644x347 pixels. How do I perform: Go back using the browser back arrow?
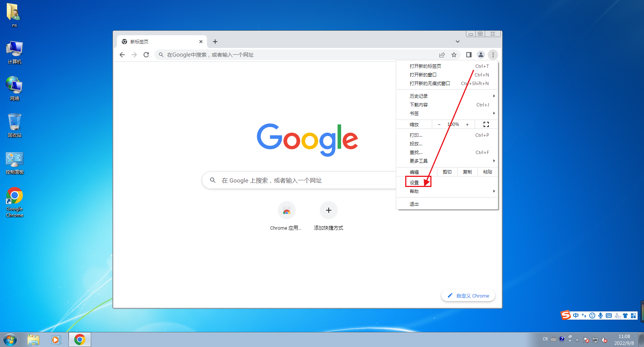122,55
